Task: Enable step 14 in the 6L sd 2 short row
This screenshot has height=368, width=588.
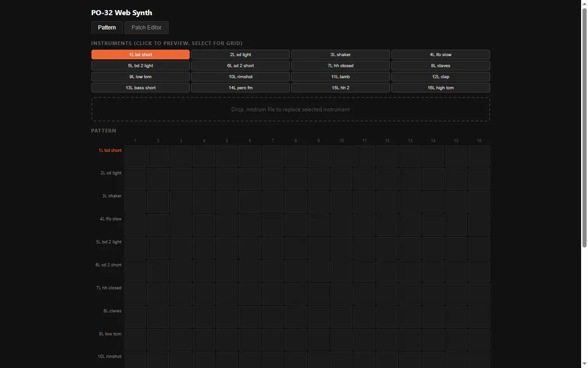Action: tap(433, 271)
